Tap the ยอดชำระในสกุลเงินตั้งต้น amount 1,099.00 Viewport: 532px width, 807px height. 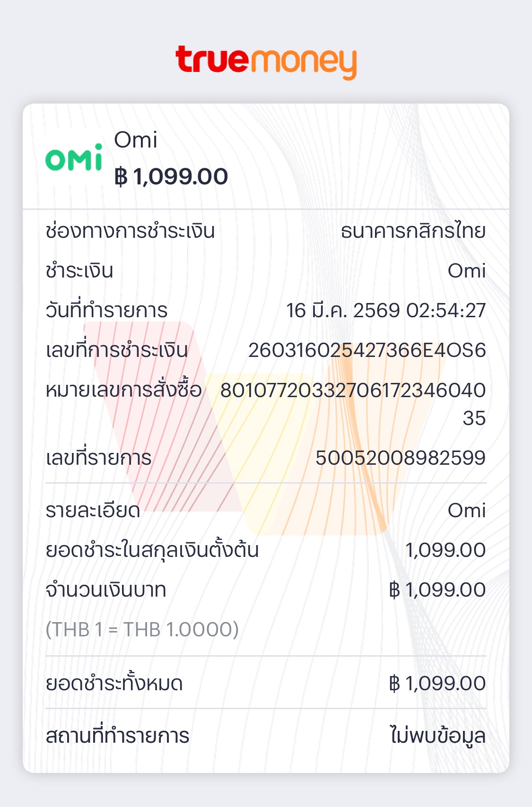coord(445,550)
